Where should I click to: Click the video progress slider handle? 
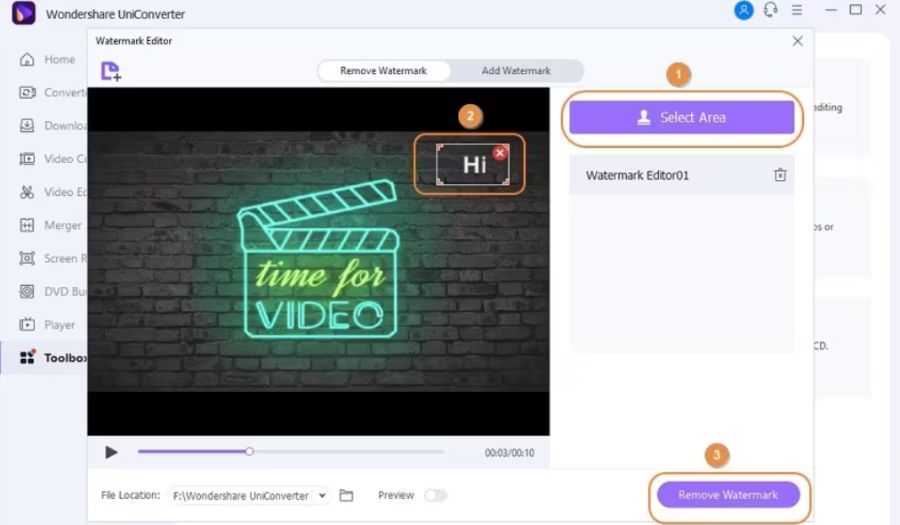[x=249, y=452]
